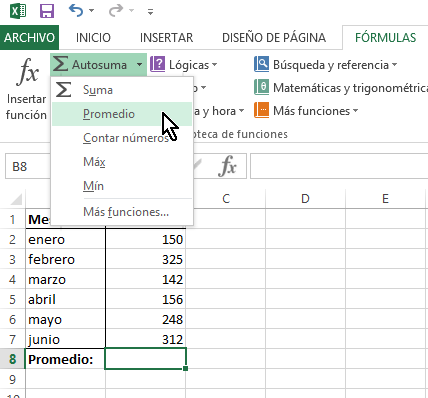428x398 pixels.
Task: Open Búsqueda y referencia functions
Action: click(326, 65)
